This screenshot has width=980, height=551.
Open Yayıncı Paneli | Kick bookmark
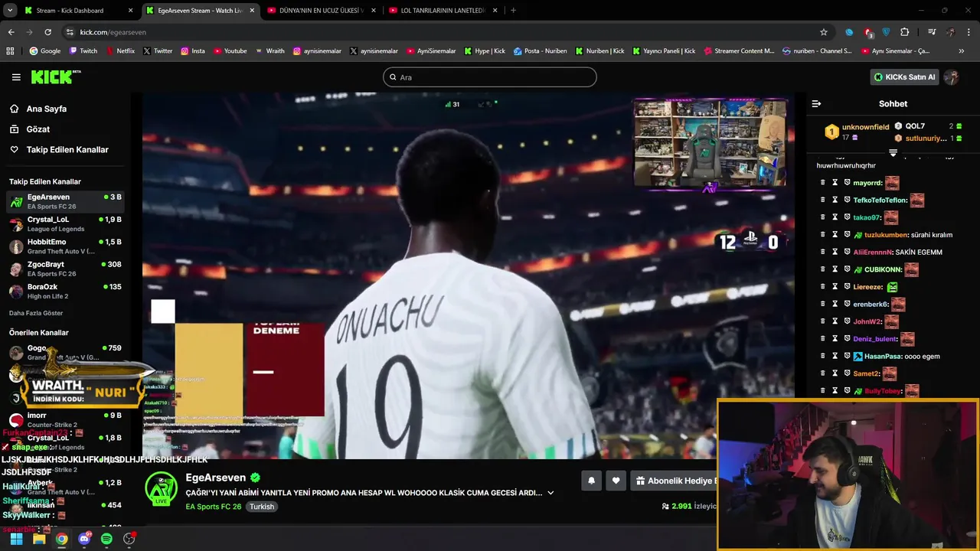point(664,51)
